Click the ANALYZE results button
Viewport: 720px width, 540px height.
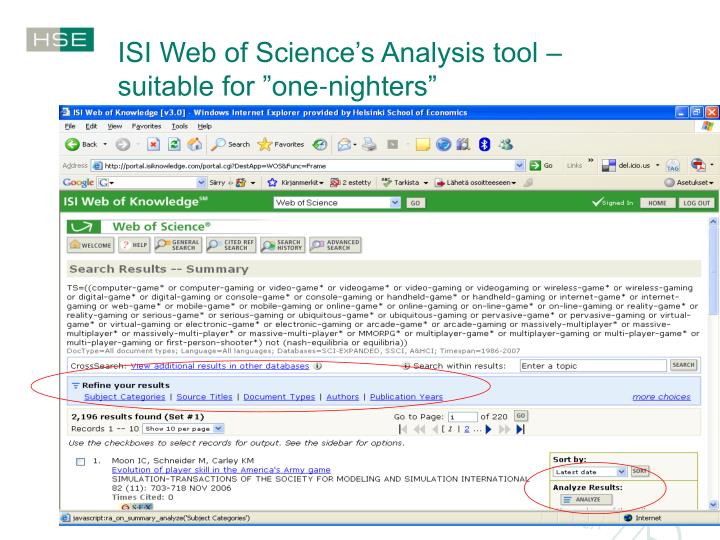(x=586, y=499)
